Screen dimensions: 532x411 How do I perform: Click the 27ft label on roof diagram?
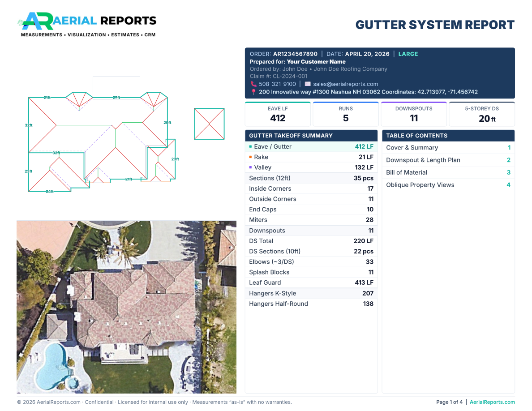click(x=116, y=98)
